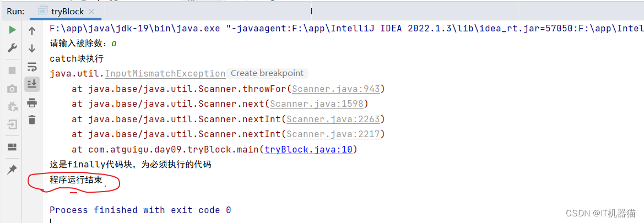The image size is (644, 223).
Task: Toggle the pin tab icon
Action: (12, 169)
